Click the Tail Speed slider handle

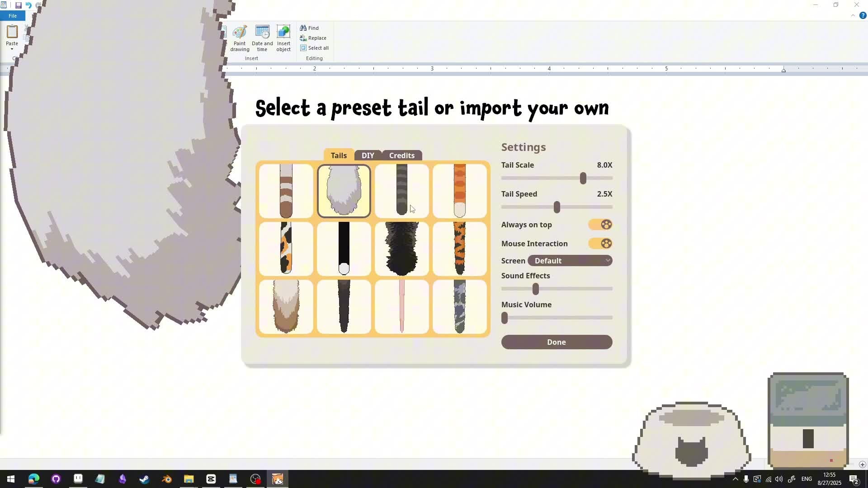(557, 207)
